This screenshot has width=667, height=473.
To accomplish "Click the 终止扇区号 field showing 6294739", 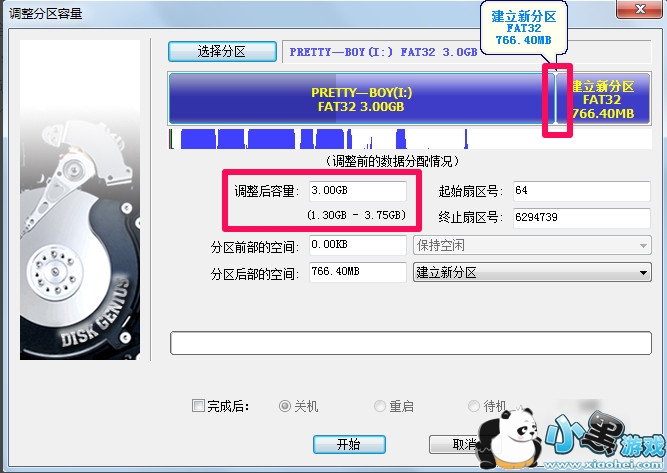I will click(581, 217).
